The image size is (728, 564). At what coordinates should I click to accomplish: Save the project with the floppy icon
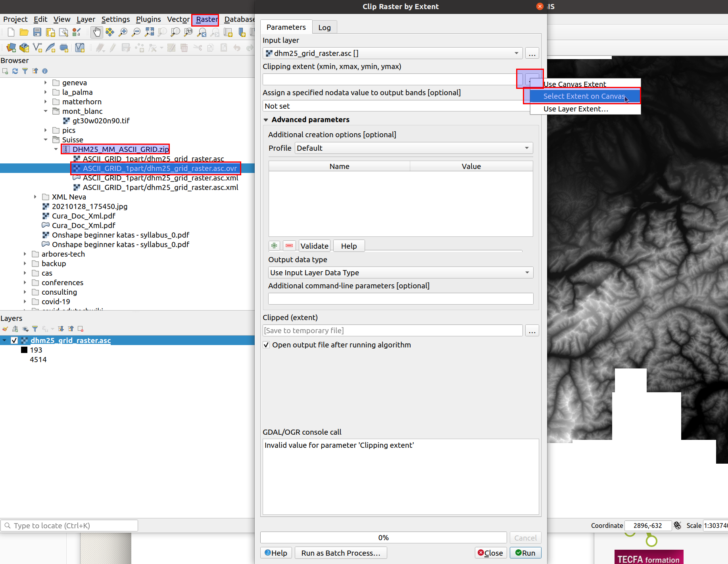[37, 33]
